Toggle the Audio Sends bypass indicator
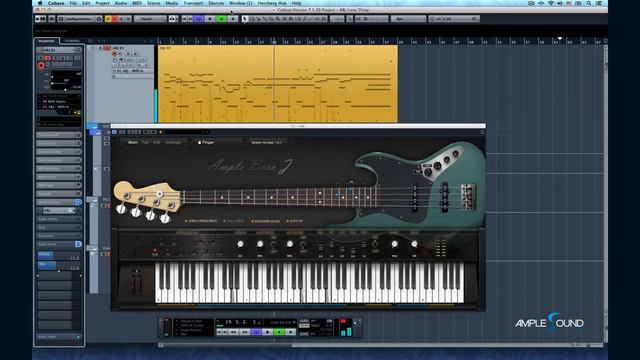Image resolution: width=640 pixels, height=360 pixels. point(78,244)
